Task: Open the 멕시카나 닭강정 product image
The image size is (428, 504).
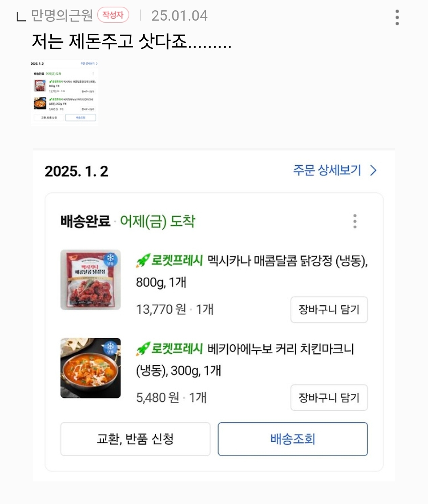Action: 90,280
